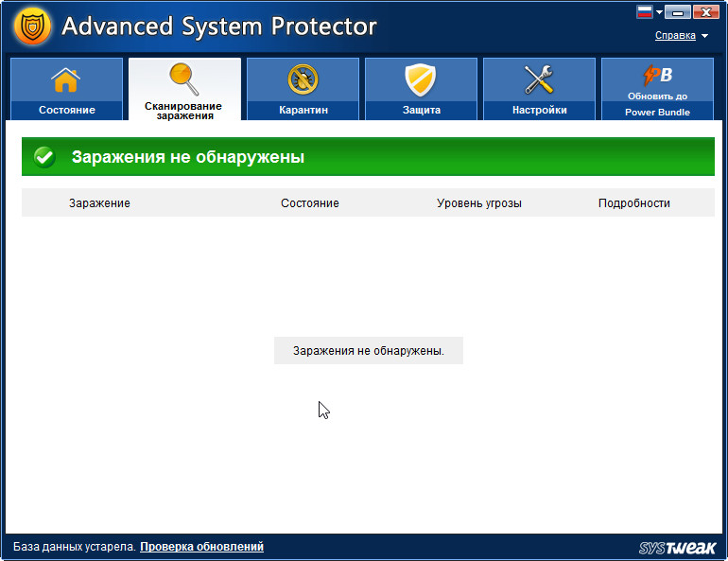Click the yellow shield Protection icon
This screenshot has height=561, width=728.
coord(421,79)
